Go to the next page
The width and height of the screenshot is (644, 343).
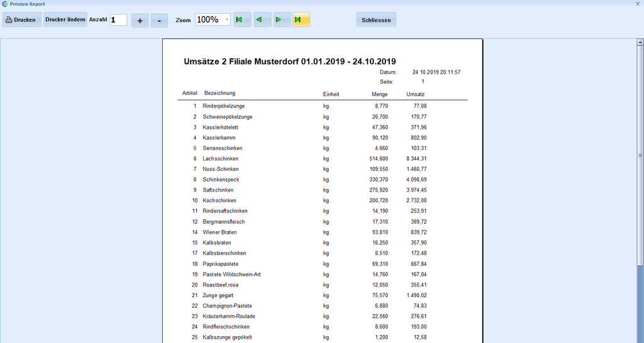[282, 19]
